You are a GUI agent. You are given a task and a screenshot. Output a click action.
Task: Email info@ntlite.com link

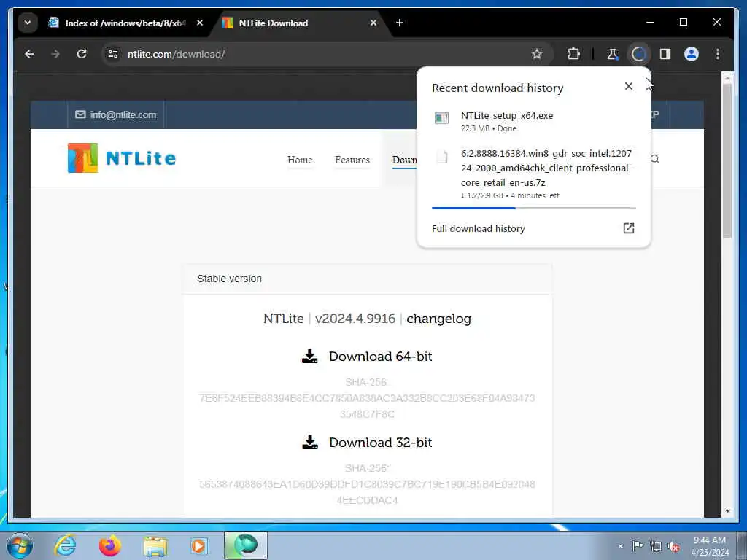[x=116, y=114]
